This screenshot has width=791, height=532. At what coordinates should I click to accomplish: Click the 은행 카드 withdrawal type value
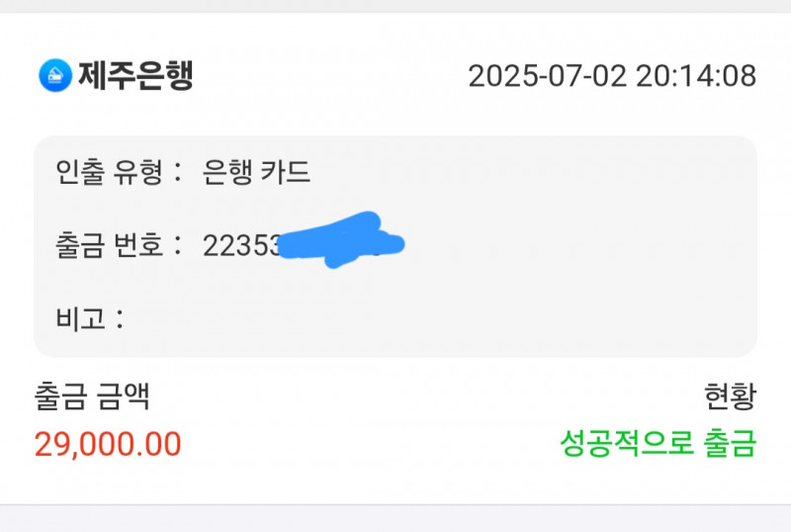tap(256, 173)
